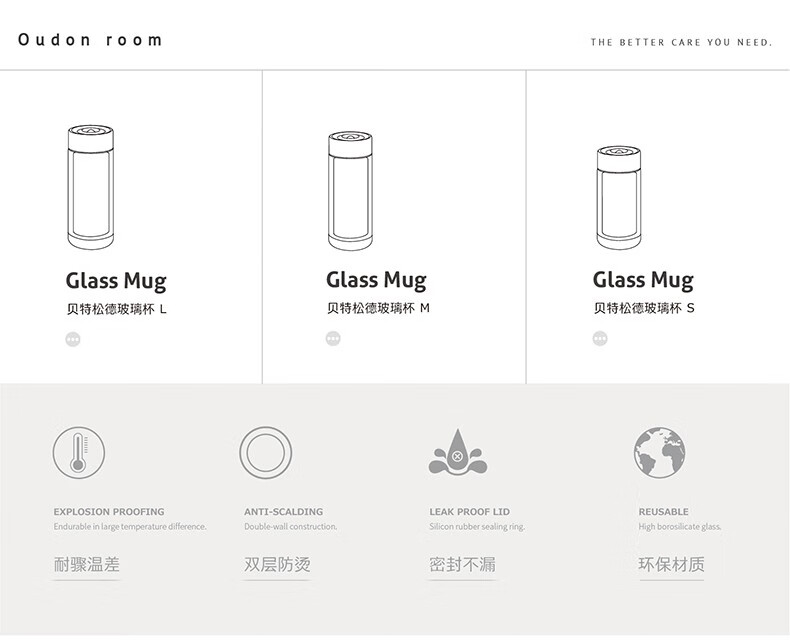Click the LEAK PROOF LID feature title
The image size is (790, 641).
pyautogui.click(x=470, y=511)
